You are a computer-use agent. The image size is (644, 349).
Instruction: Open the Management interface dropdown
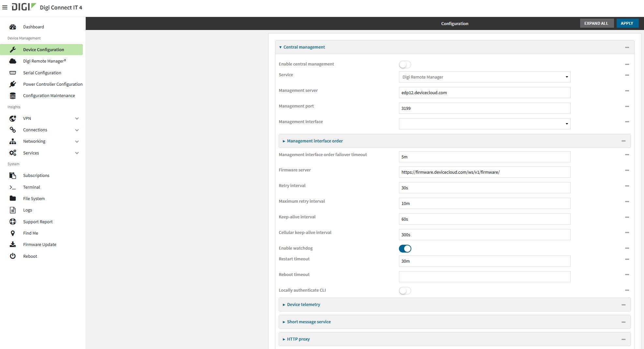click(x=485, y=124)
